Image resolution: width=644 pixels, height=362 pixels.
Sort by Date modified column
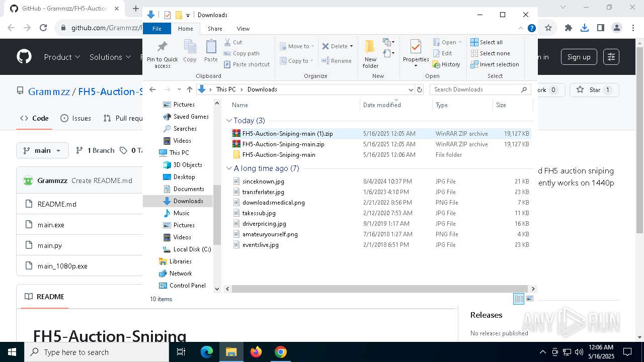[396, 105]
